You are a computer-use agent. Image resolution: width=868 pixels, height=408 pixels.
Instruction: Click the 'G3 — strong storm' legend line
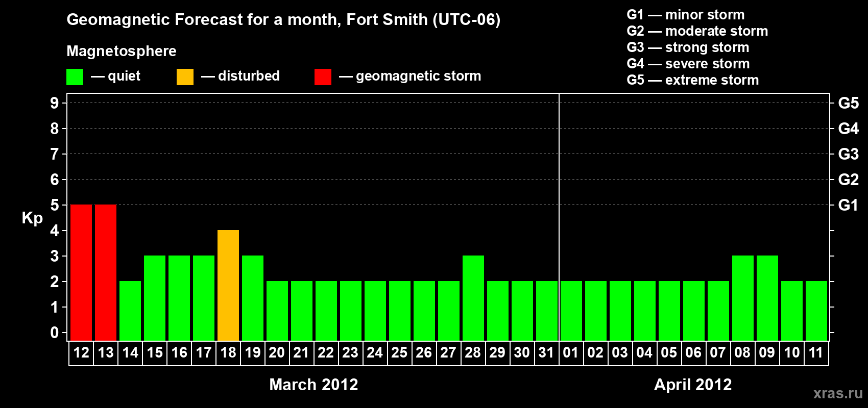(688, 47)
